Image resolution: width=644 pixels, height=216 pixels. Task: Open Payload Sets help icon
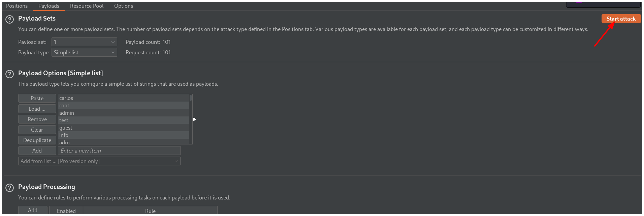click(10, 19)
